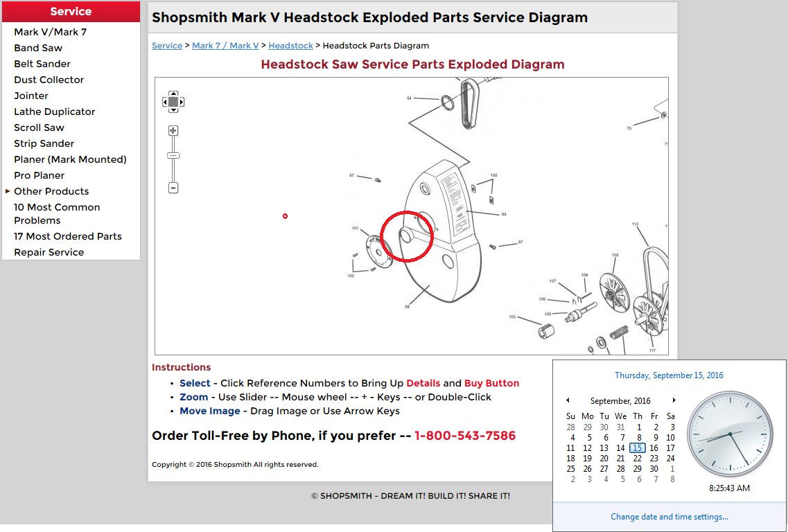788x532 pixels.
Task: Go to next month in calendar
Action: point(674,400)
